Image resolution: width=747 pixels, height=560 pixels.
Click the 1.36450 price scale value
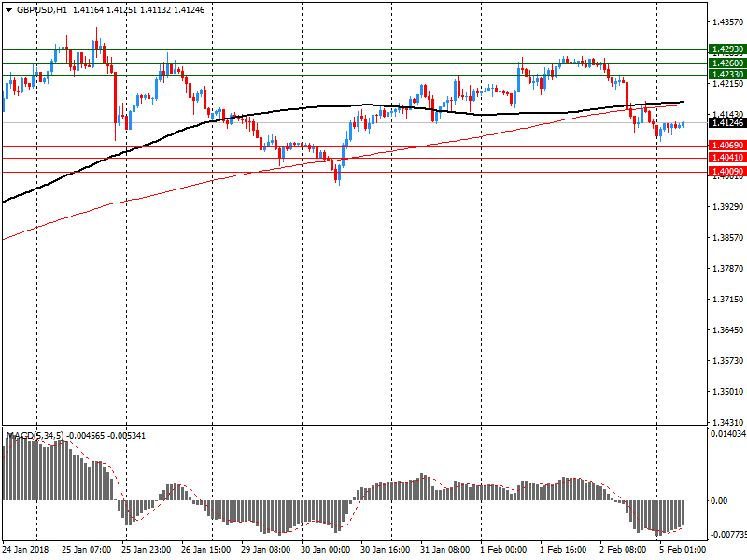click(x=727, y=330)
